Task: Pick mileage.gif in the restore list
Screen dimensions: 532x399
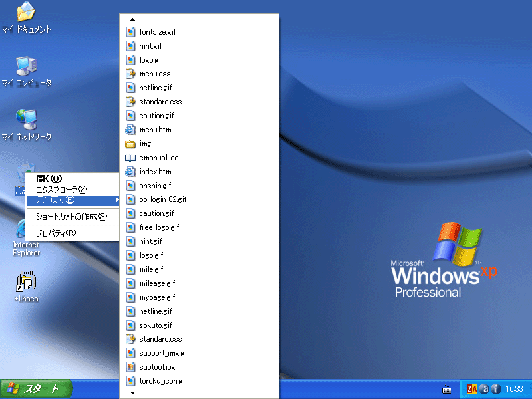Action: pos(199,283)
